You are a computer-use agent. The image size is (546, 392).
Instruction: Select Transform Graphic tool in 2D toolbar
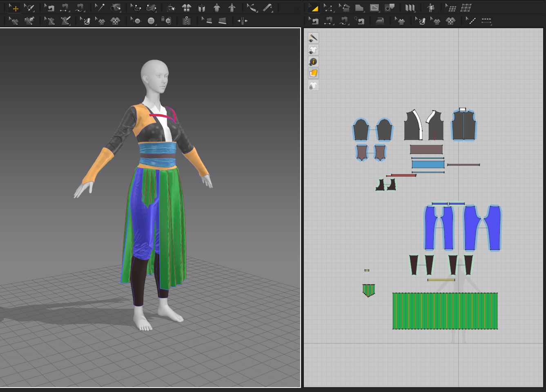[x=435, y=21]
